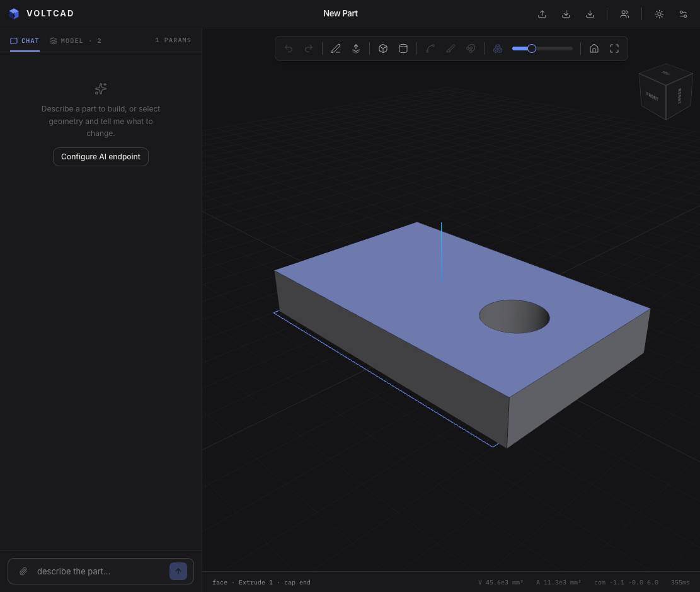The width and height of the screenshot is (700, 592).
Task: Select the sketch pencil tool
Action: (336, 48)
